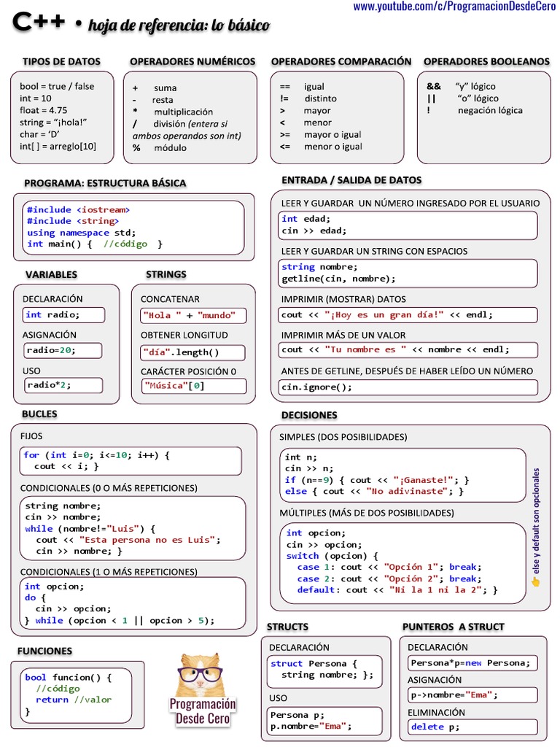
Task: Select the line 'bool = true / false'
Action: 57,86
